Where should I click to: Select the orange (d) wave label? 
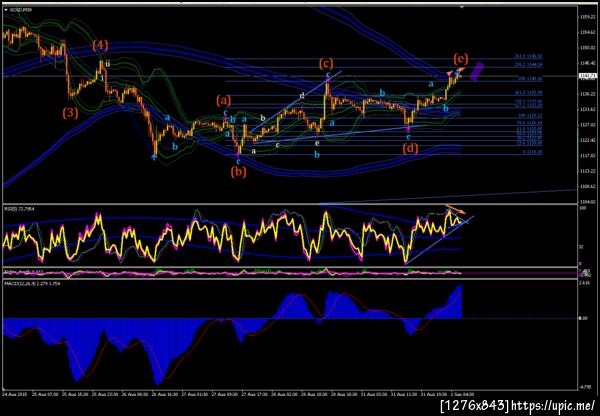(411, 148)
